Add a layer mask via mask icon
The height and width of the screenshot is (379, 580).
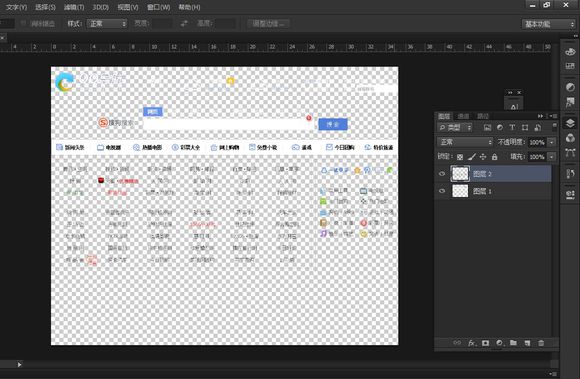485,343
